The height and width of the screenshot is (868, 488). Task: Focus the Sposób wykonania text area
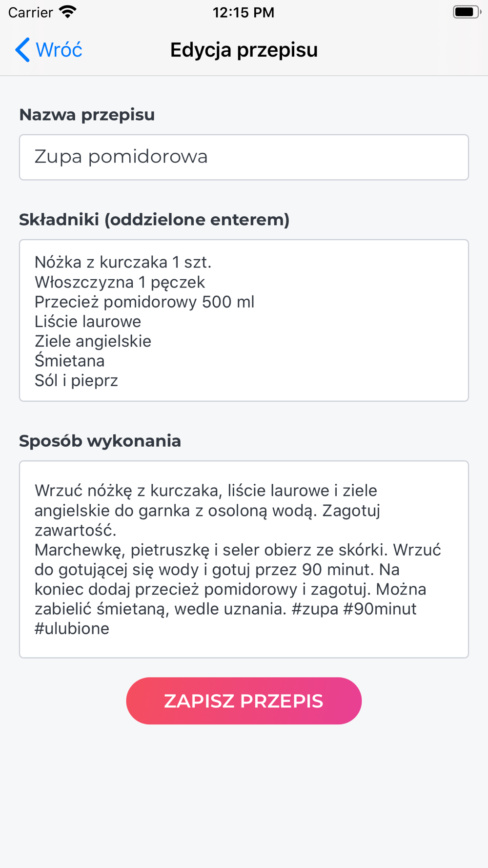[x=244, y=559]
